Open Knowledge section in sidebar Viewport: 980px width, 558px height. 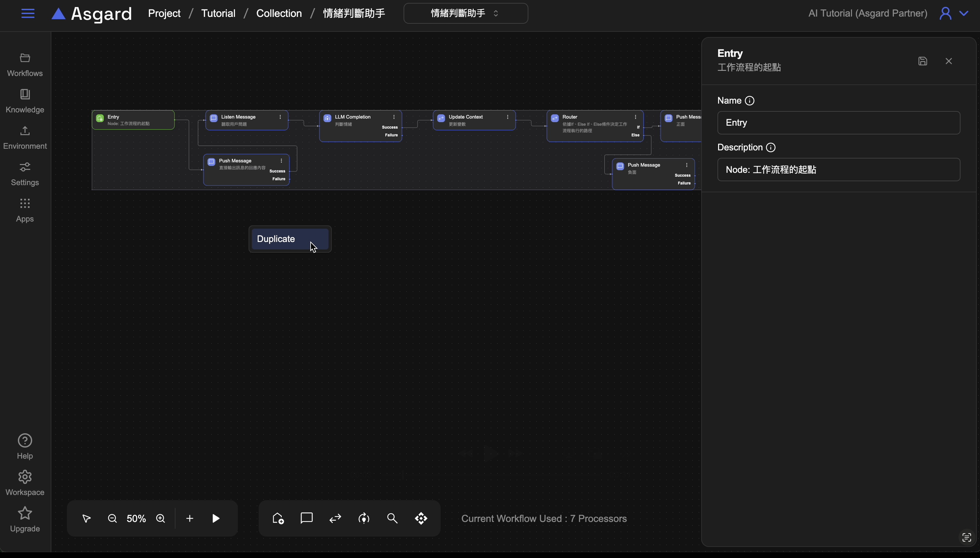[x=25, y=101]
